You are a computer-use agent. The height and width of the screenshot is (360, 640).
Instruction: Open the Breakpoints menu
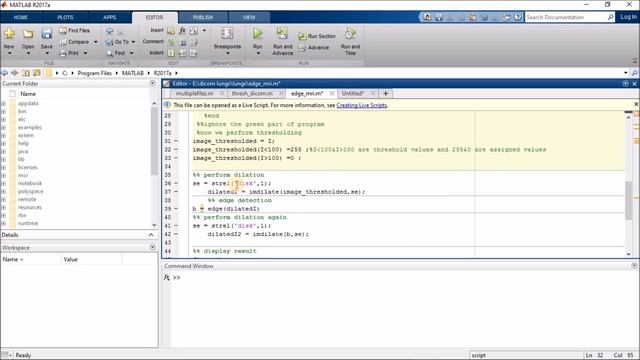tap(227, 40)
